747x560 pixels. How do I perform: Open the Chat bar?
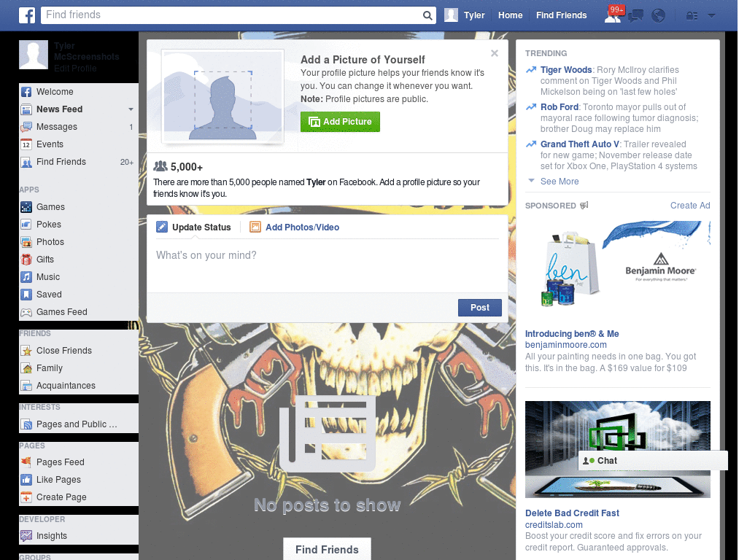tap(653, 461)
